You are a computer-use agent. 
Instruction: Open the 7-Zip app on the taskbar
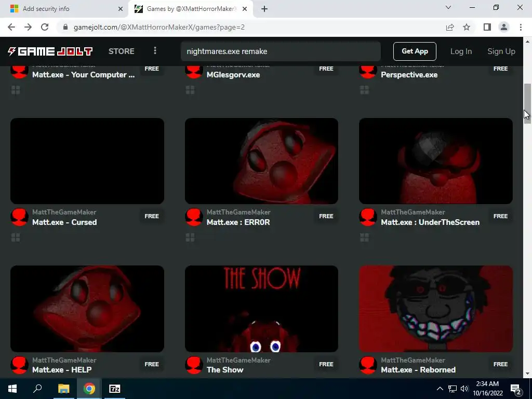coord(115,389)
